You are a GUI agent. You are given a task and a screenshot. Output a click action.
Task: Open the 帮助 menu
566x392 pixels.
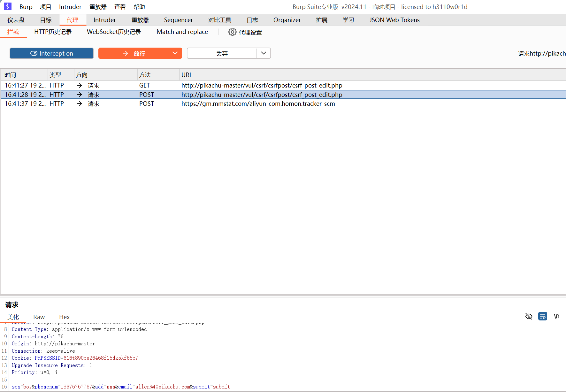tap(139, 7)
